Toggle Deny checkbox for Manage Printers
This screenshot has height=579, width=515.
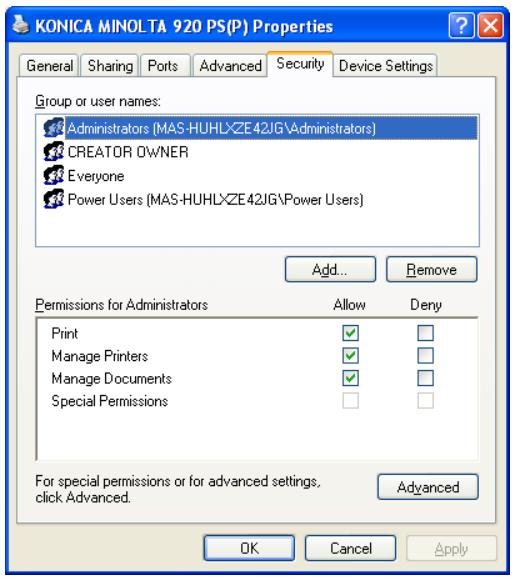[x=425, y=356]
